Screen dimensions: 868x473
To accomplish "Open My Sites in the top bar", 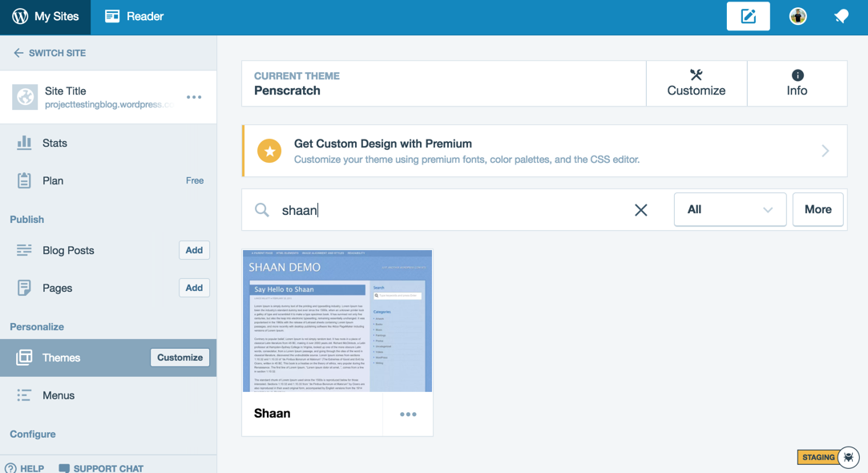I will pyautogui.click(x=46, y=17).
